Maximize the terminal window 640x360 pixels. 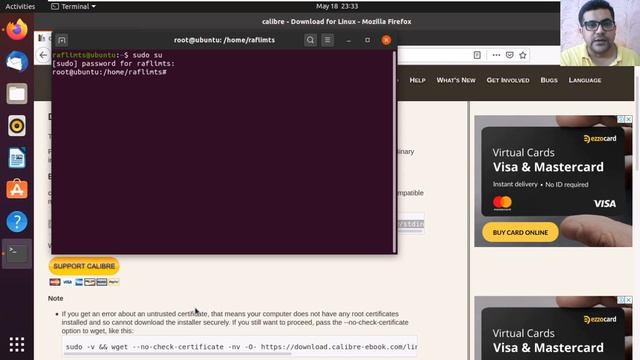pos(367,40)
